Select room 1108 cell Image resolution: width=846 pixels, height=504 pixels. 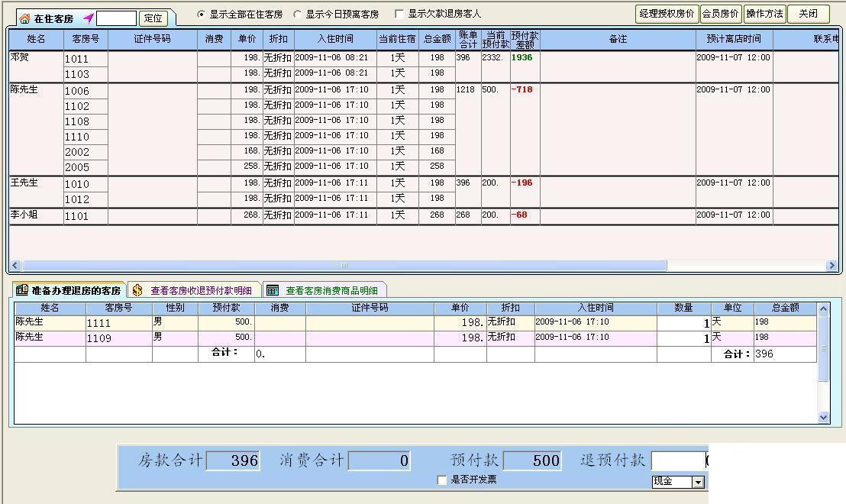click(x=86, y=121)
